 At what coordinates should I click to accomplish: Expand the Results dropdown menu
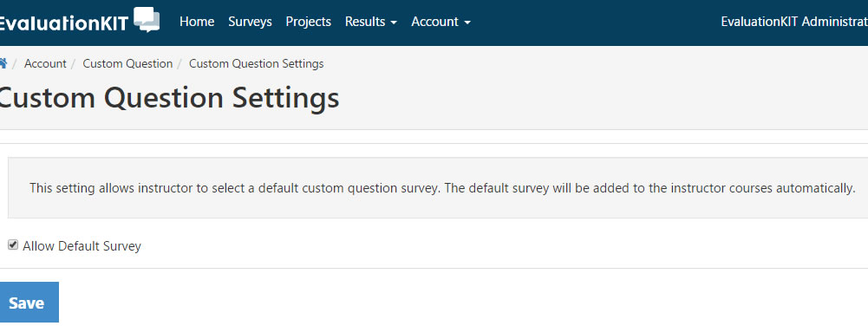pyautogui.click(x=371, y=22)
